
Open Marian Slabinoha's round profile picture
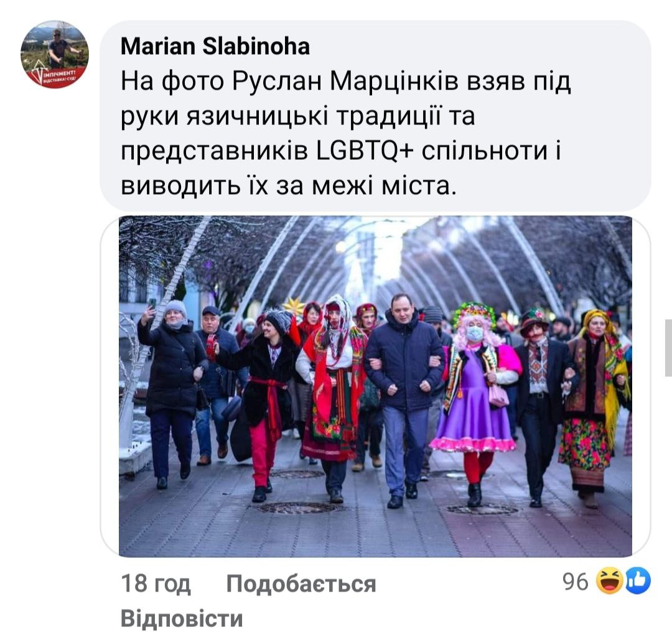tap(54, 54)
